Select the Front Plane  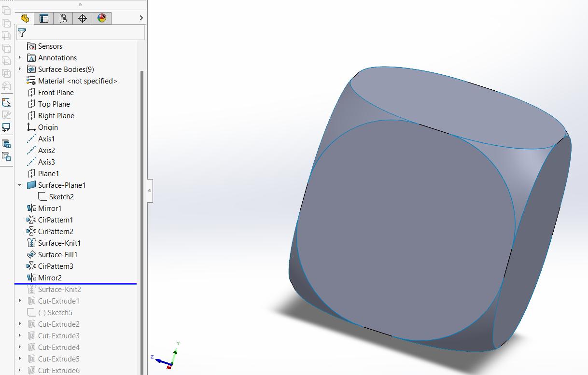(x=51, y=93)
